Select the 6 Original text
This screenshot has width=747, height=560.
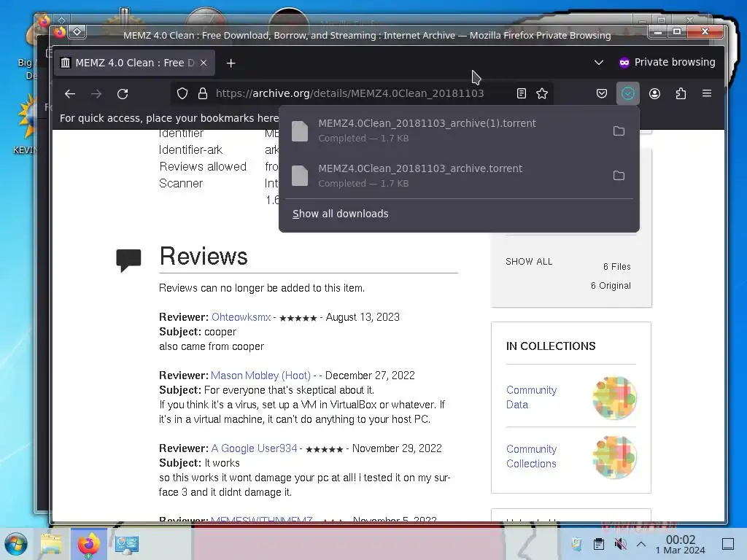pos(611,286)
